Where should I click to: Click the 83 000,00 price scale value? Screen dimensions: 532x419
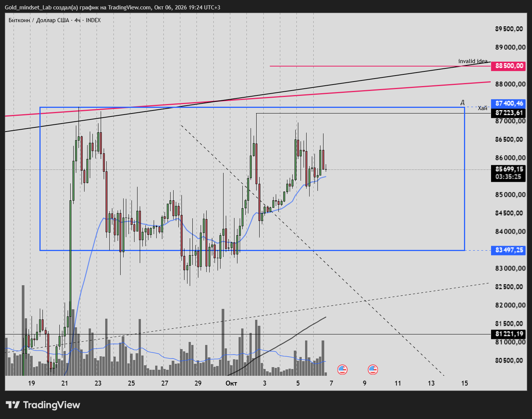click(x=510, y=268)
